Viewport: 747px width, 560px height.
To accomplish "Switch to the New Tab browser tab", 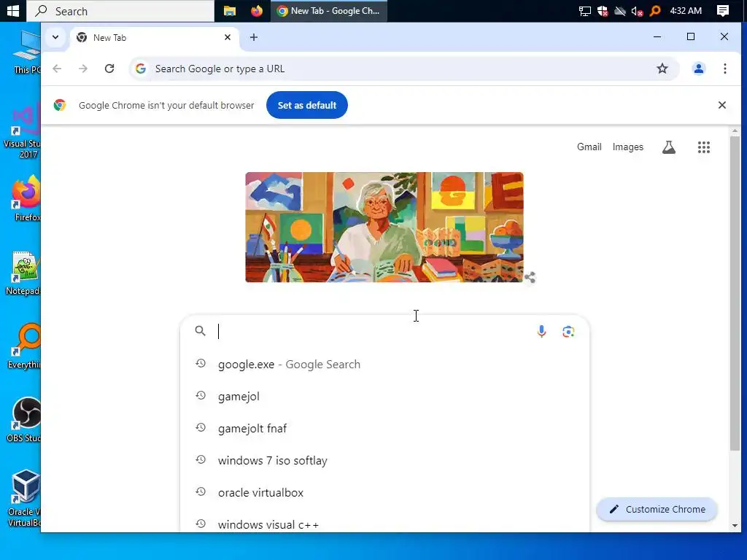I will (x=154, y=38).
